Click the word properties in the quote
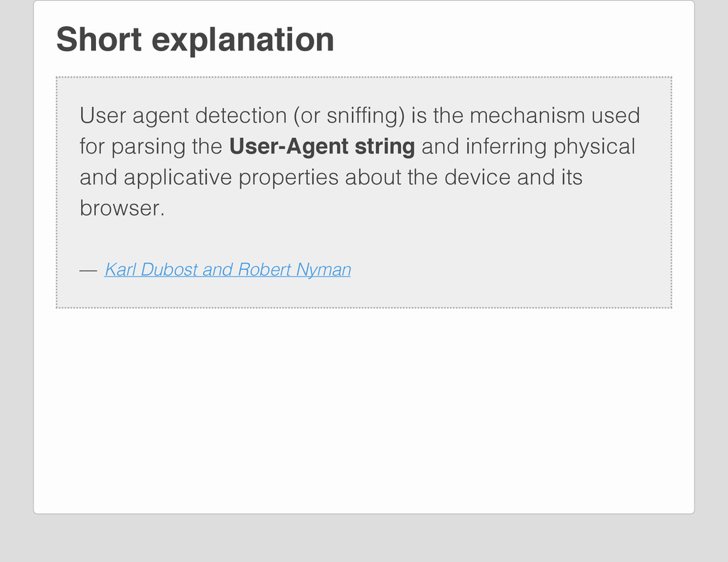This screenshot has height=562, width=728. (x=289, y=178)
